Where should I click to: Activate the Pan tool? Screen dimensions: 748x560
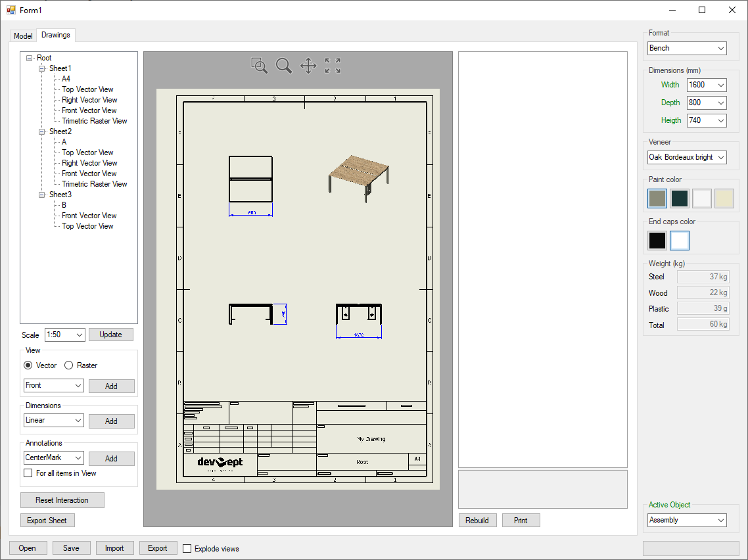(308, 65)
